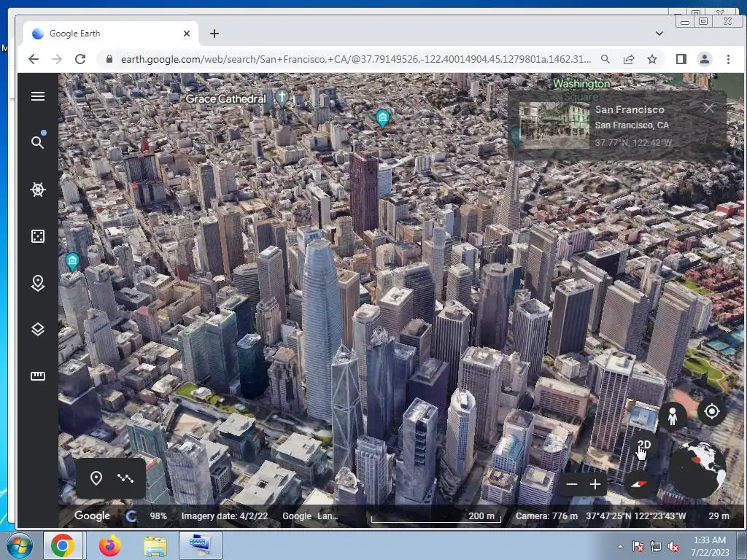Select the Grace Cathedral map label

tap(226, 99)
